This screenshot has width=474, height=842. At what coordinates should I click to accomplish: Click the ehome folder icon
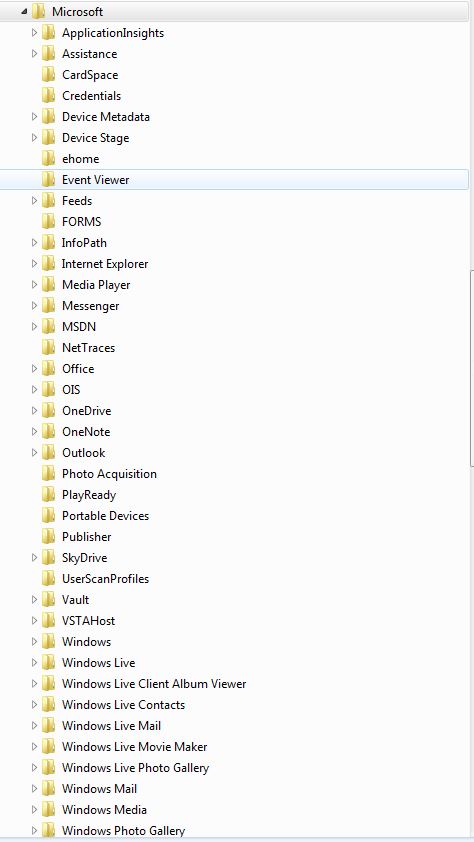tap(48, 158)
